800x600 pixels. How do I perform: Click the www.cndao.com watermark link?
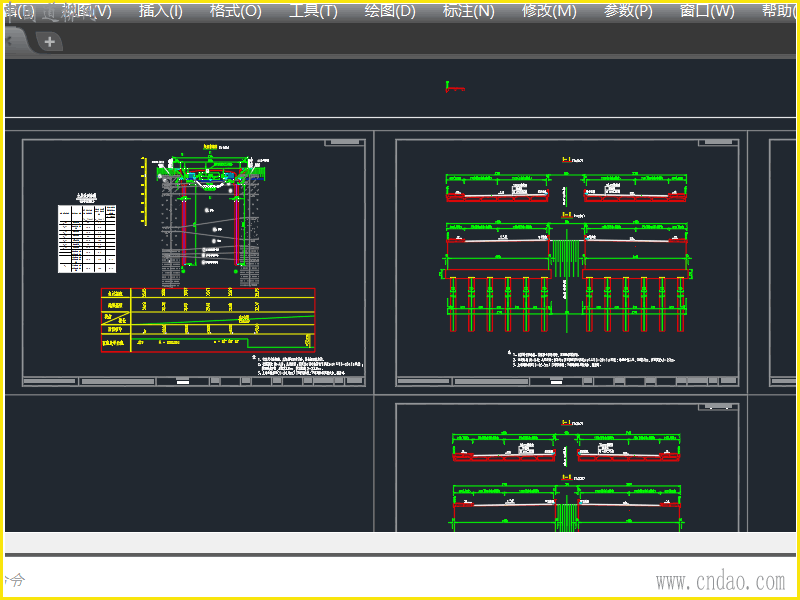[x=720, y=581]
